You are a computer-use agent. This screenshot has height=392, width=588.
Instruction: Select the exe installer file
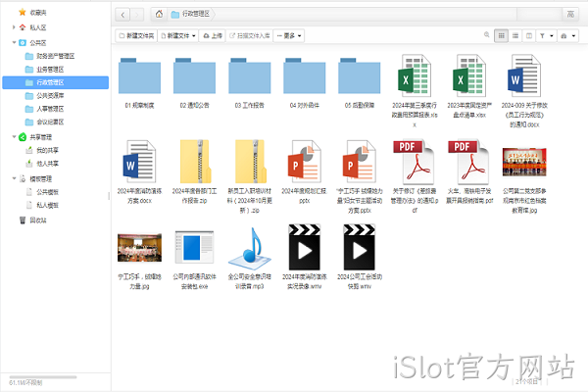(194, 247)
